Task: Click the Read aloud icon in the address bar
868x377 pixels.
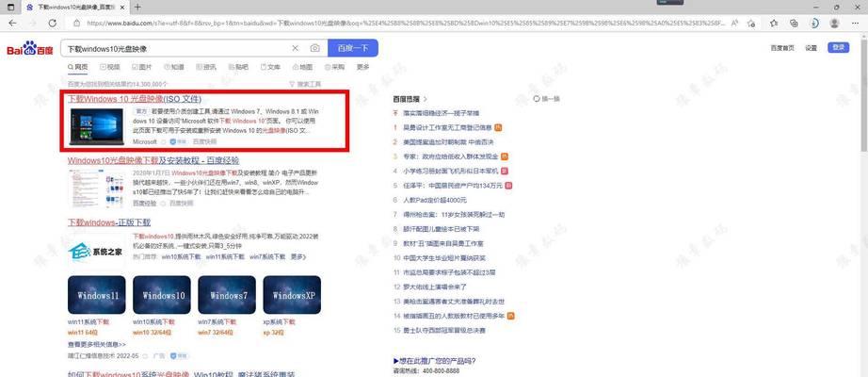Action: click(x=734, y=24)
